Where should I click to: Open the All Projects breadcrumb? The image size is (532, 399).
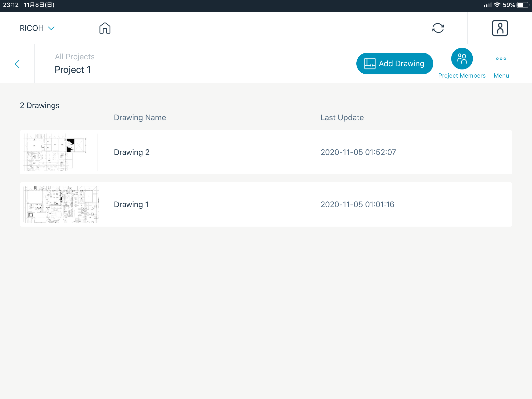74,56
